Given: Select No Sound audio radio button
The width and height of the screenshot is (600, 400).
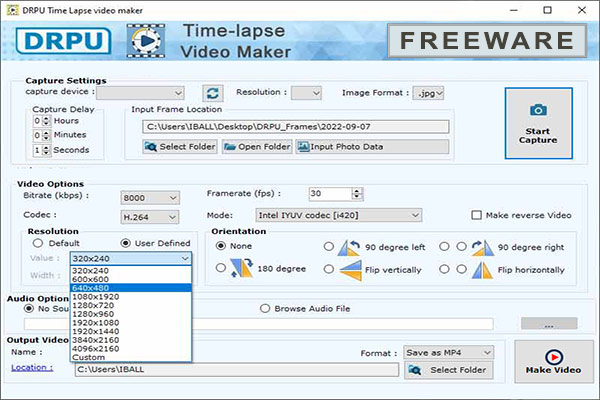Looking at the screenshot, I should pos(29,309).
